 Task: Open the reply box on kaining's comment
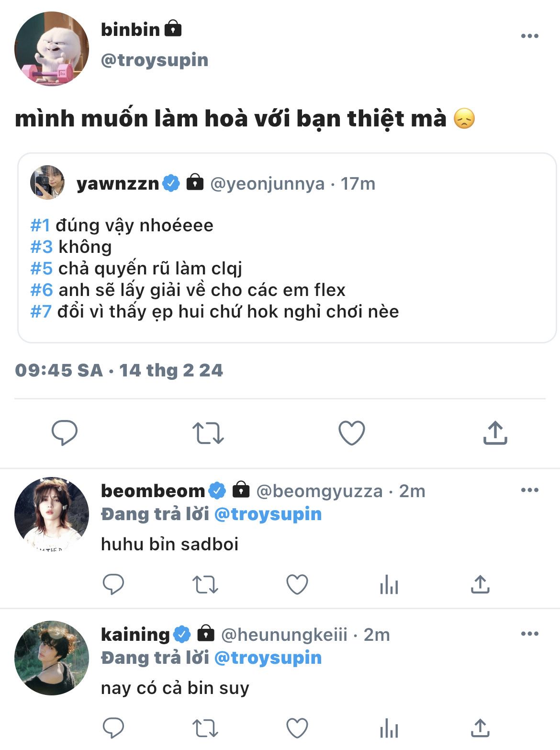click(x=113, y=728)
